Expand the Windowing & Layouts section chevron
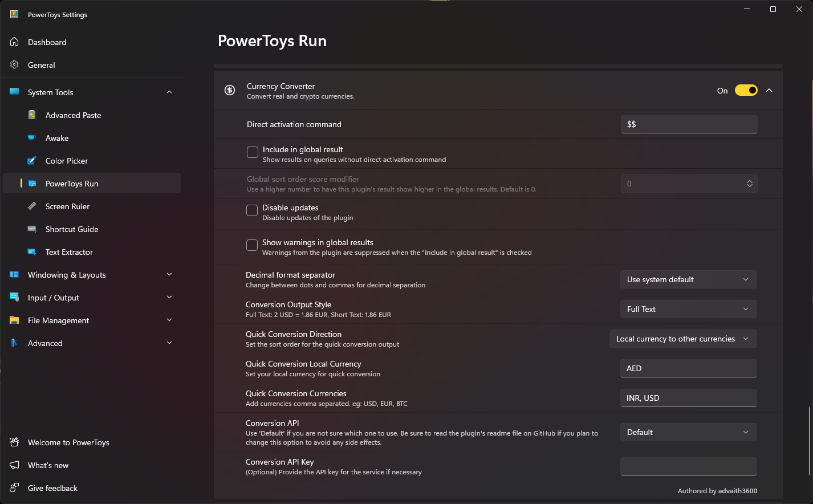Viewport: 813px width, 504px height. [169, 274]
